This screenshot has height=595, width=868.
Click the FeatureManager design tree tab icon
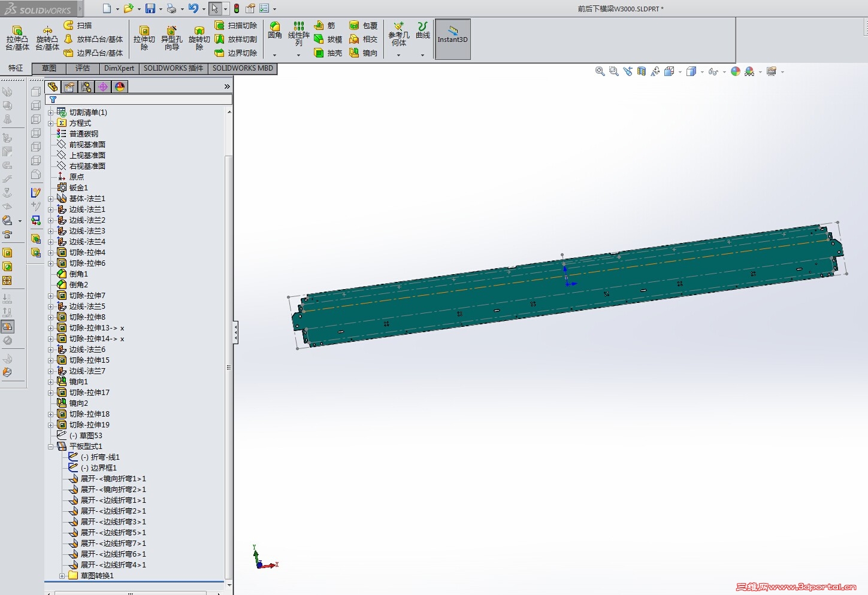(x=53, y=87)
